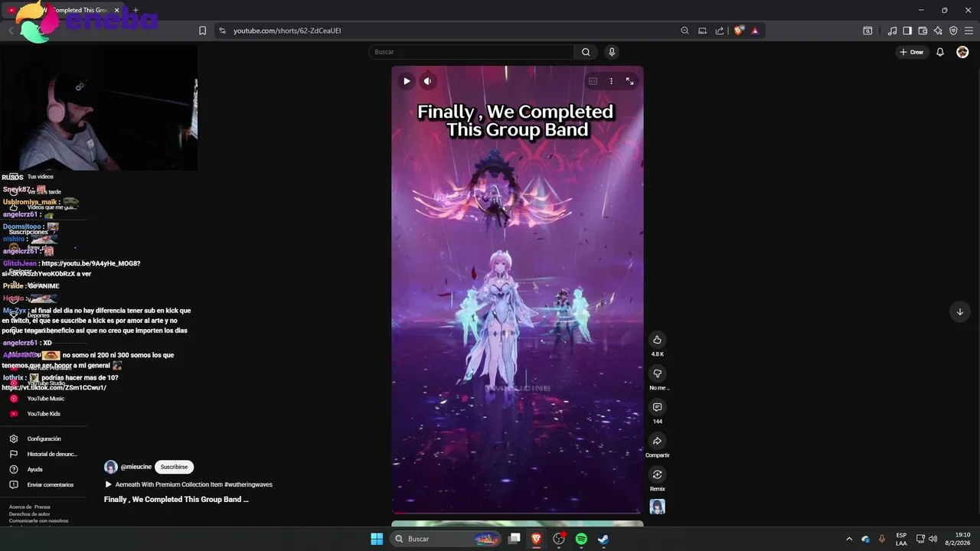The image size is (980, 551).
Task: Open the Windows Start menu
Action: click(x=377, y=539)
